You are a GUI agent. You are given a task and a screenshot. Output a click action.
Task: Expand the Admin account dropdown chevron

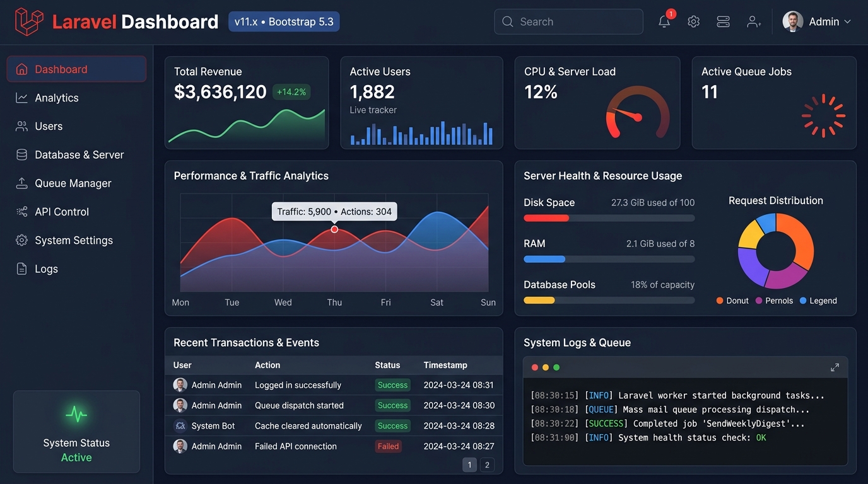(847, 22)
